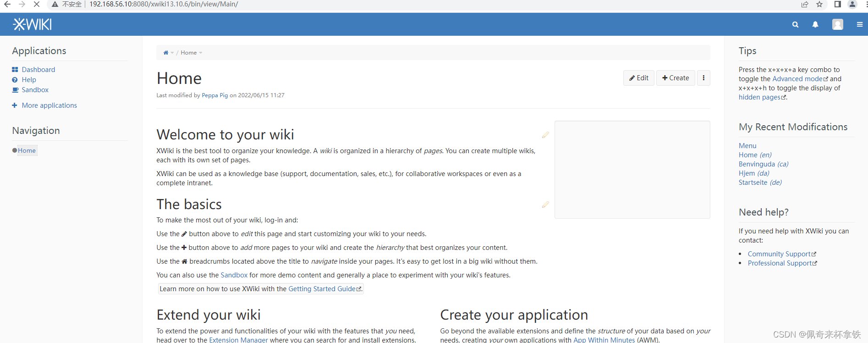Open Peppa Pig author profile link
This screenshot has width=868, height=343.
click(x=215, y=95)
